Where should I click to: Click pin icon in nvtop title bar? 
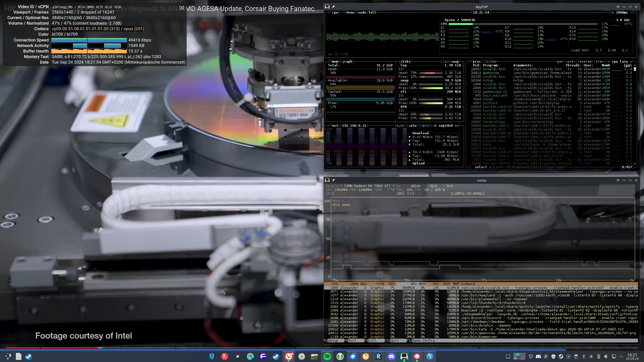coord(333,180)
